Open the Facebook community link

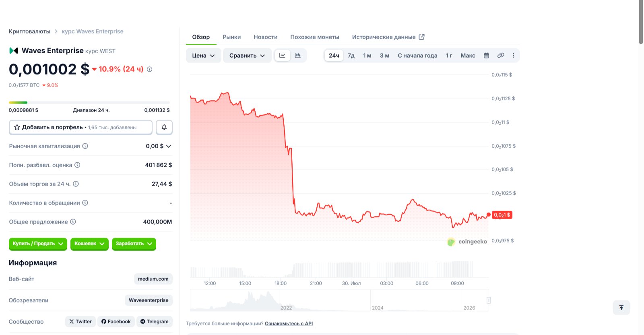[x=116, y=322]
